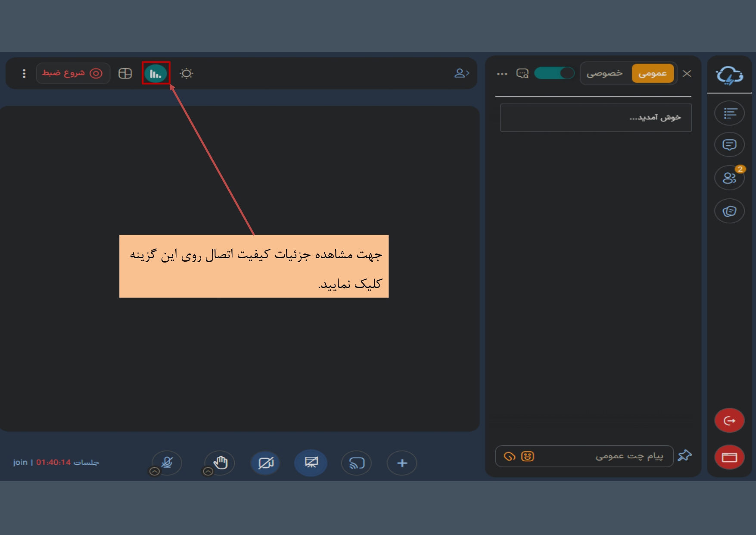Viewport: 756px width, 535px height.
Task: Click the شروع ضبط start recording button
Action: coord(72,73)
